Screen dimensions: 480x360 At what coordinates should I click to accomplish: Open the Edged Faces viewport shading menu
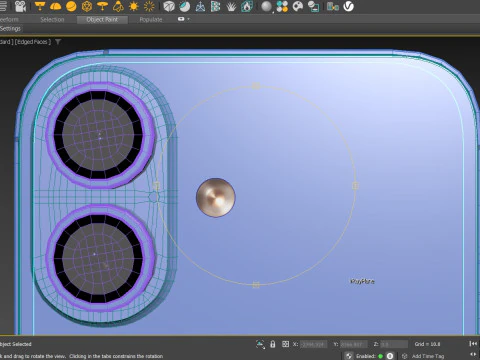(x=33, y=42)
